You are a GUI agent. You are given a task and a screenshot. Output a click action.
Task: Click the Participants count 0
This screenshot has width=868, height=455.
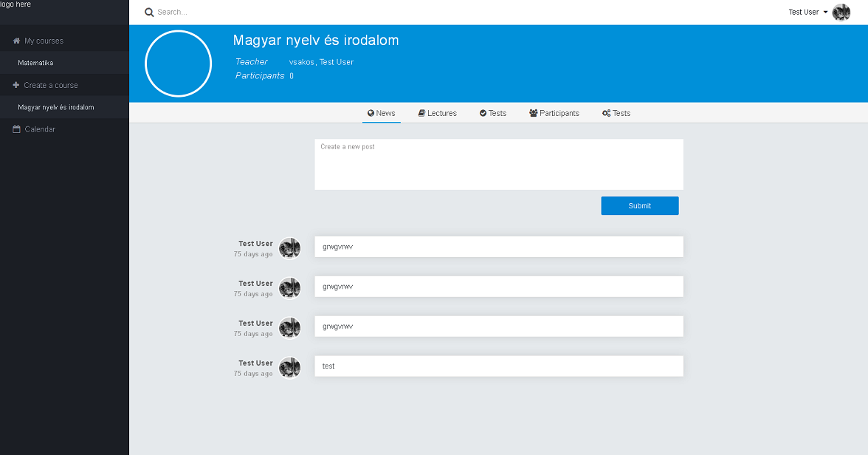click(x=292, y=76)
